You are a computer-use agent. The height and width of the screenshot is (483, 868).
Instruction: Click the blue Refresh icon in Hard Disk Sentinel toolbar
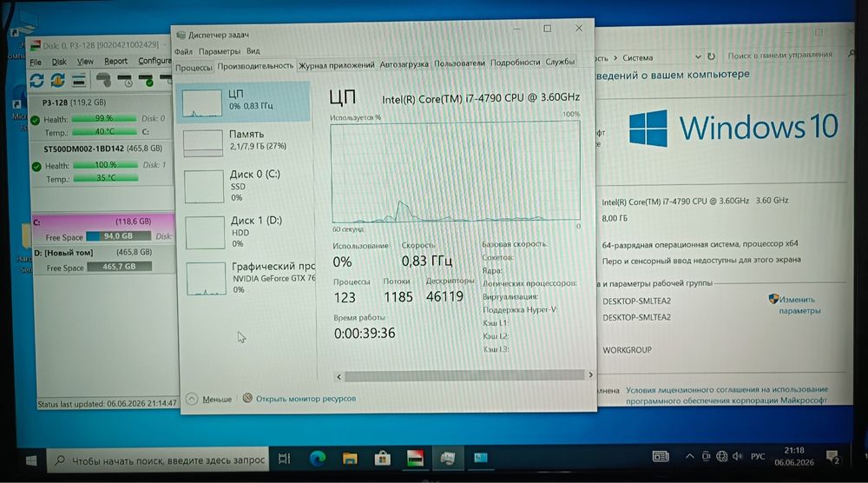pos(37,81)
